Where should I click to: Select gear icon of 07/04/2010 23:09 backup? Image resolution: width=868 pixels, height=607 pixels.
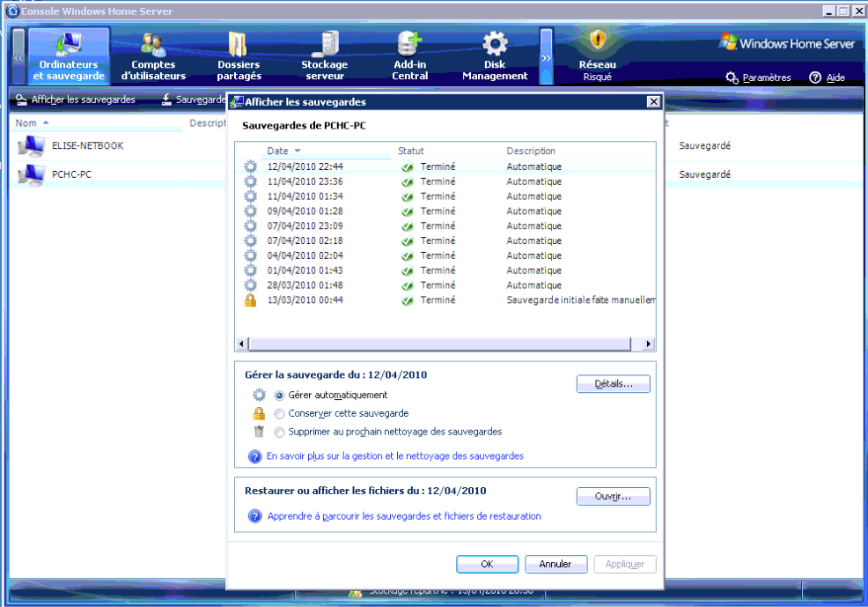click(251, 226)
